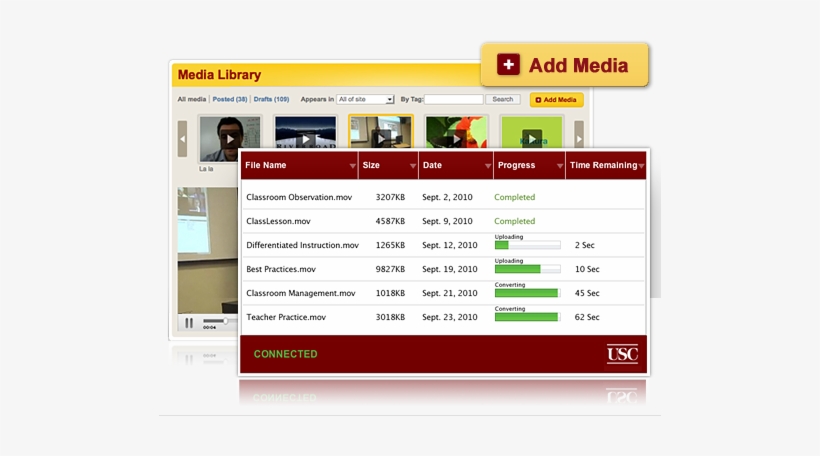Click the Progress column header
This screenshot has height=456, width=820.
pyautogui.click(x=529, y=165)
